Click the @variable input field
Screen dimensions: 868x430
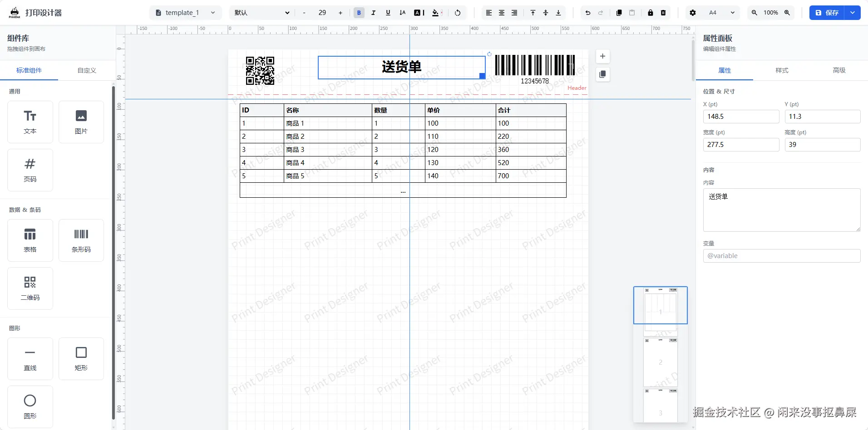click(782, 256)
